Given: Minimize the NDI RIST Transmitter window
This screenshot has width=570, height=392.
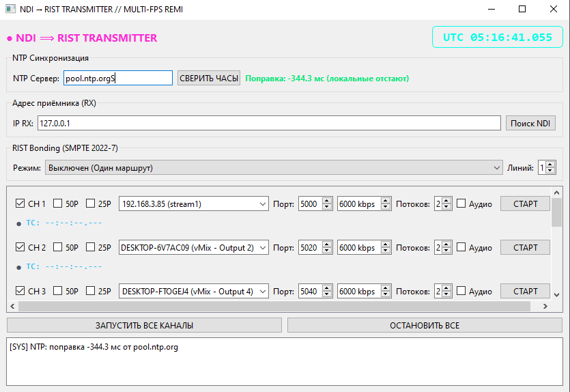Looking at the screenshot, I should tap(491, 9).
